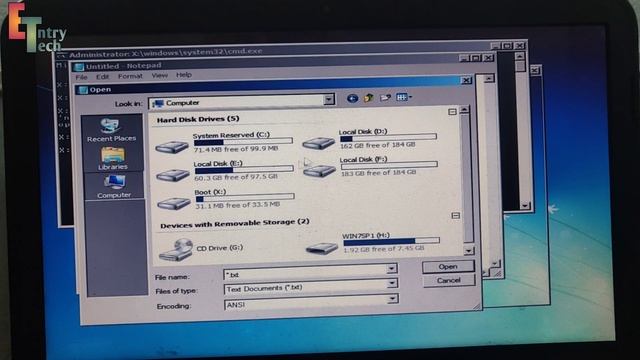640x360 pixels.
Task: Click the Notepad title bar icon
Action: tap(79, 67)
